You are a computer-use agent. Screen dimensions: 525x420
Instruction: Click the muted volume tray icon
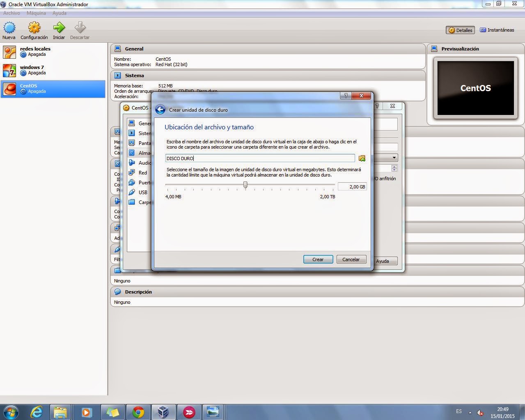pyautogui.click(x=480, y=412)
